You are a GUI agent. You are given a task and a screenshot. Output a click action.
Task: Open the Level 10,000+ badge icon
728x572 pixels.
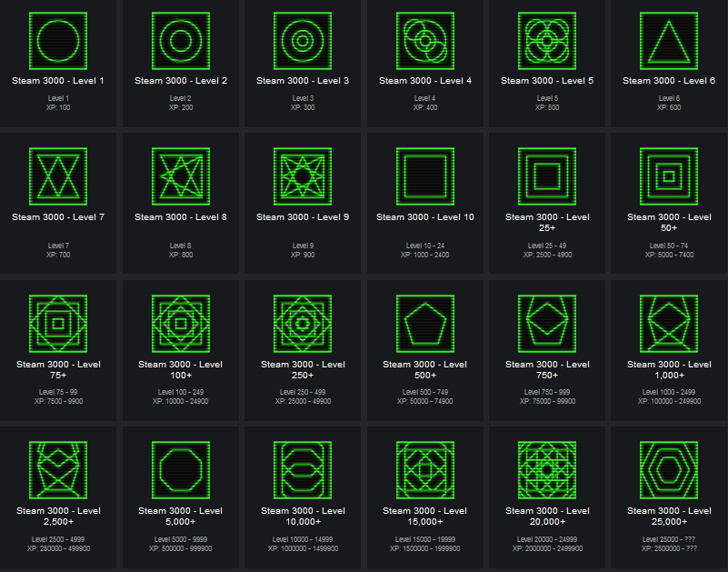(303, 470)
